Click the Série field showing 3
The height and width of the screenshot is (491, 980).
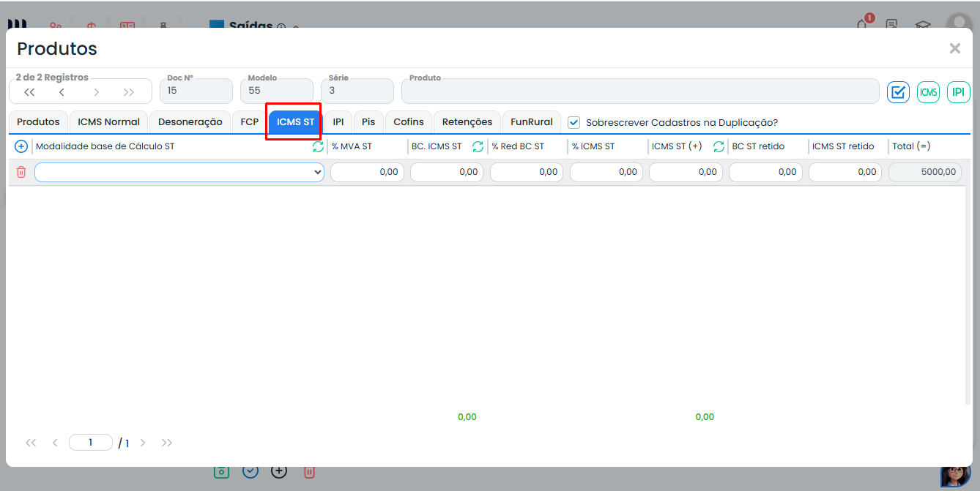pos(357,91)
